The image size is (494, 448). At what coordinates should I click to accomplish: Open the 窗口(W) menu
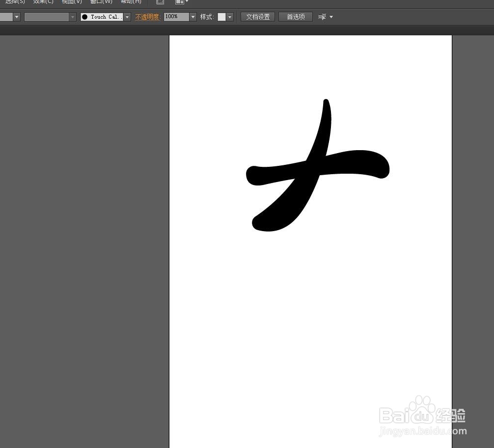pos(101,1)
